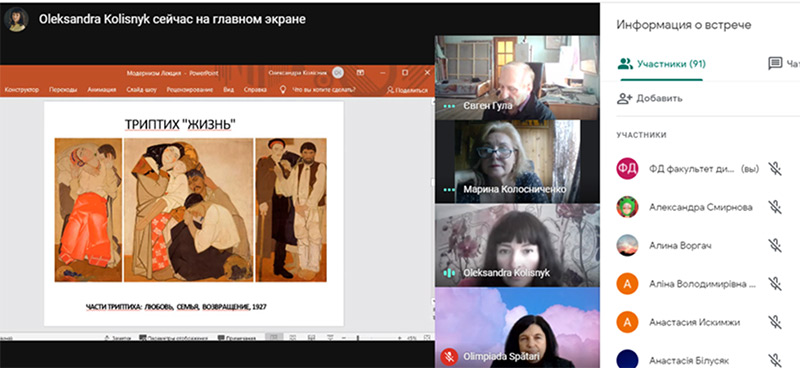Open the Слайд-шоу ribbon tab
This screenshot has width=800, height=368.
141,89
